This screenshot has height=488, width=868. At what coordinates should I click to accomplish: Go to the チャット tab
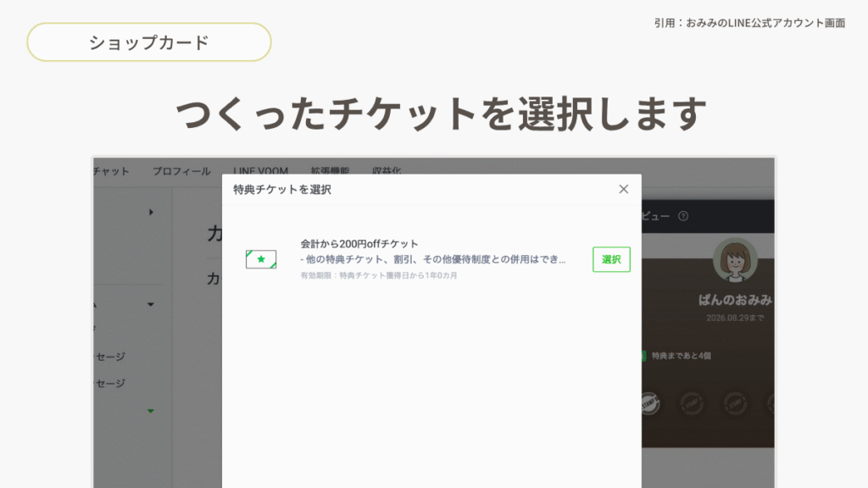pyautogui.click(x=111, y=171)
